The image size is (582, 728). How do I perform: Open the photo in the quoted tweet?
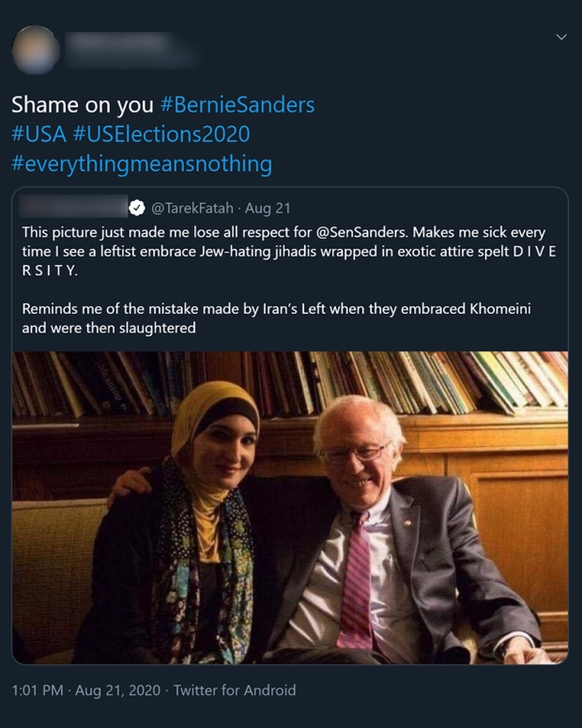[x=289, y=507]
